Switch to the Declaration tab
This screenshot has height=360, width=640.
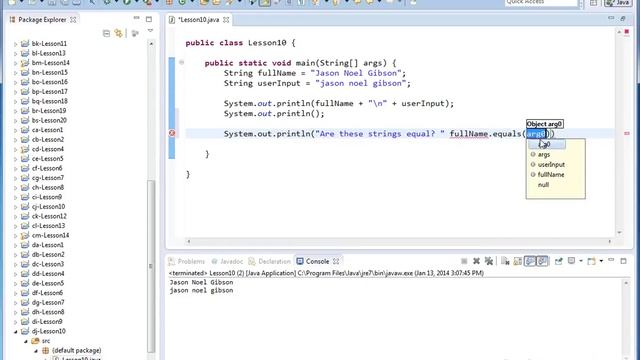(x=269, y=261)
